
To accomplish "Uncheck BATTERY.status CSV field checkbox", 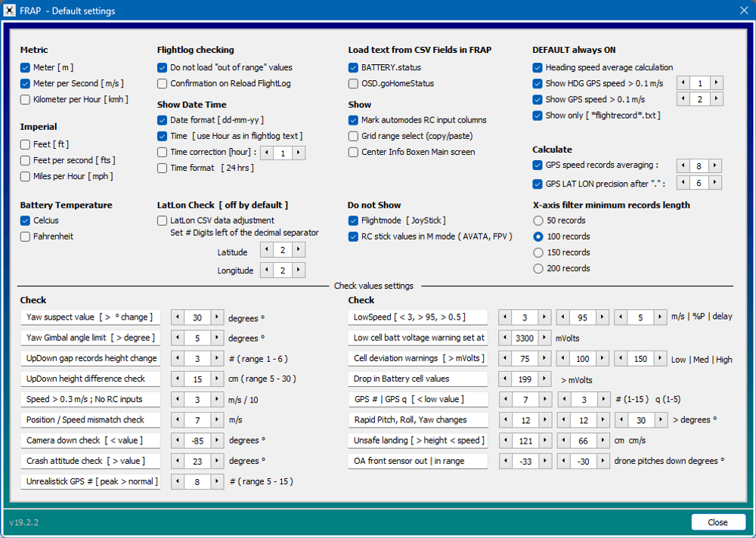I will tap(354, 67).
